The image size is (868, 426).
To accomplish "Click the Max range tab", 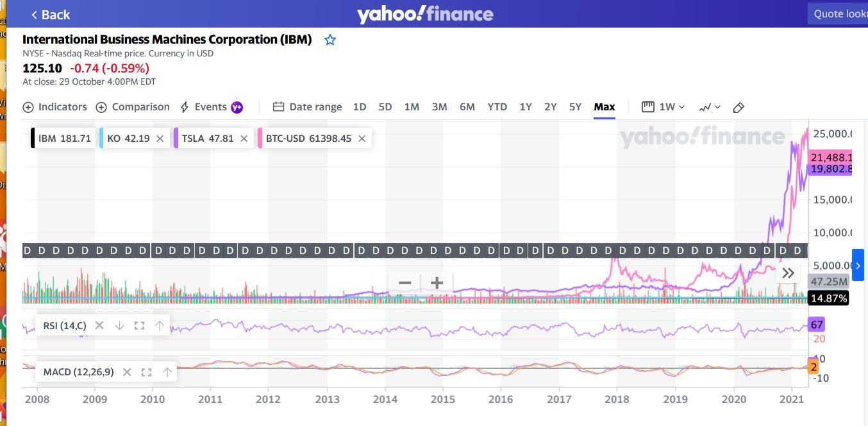I will (x=605, y=107).
